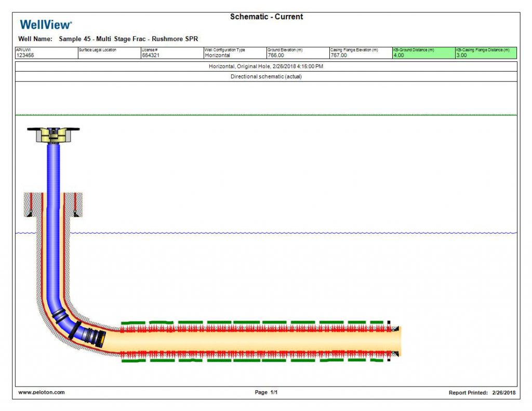Open the www.peloton.com link
Image resolution: width=532 pixels, height=411 pixels.
point(42,392)
